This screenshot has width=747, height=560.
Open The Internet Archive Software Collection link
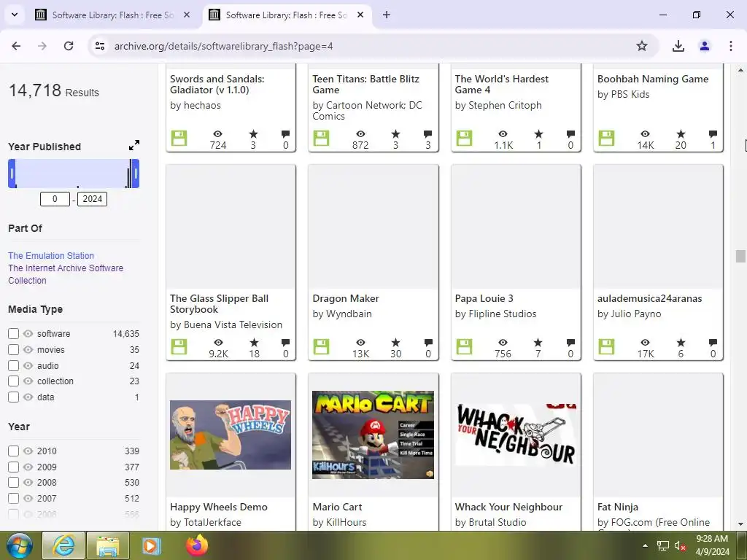66,274
